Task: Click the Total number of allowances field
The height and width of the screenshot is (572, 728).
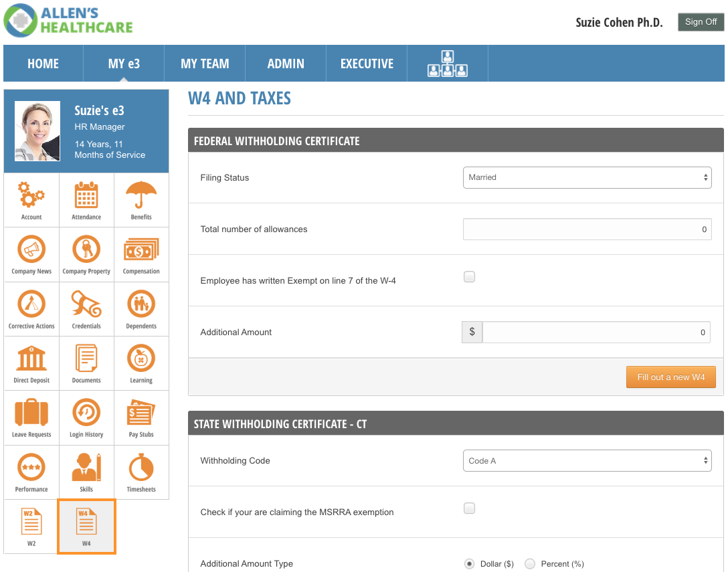Action: 587,229
